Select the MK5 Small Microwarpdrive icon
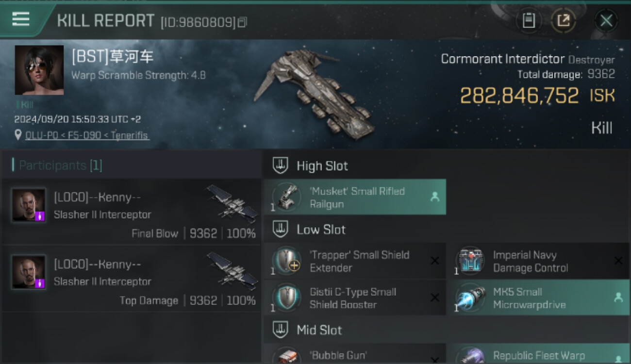631x364 pixels. [x=470, y=298]
